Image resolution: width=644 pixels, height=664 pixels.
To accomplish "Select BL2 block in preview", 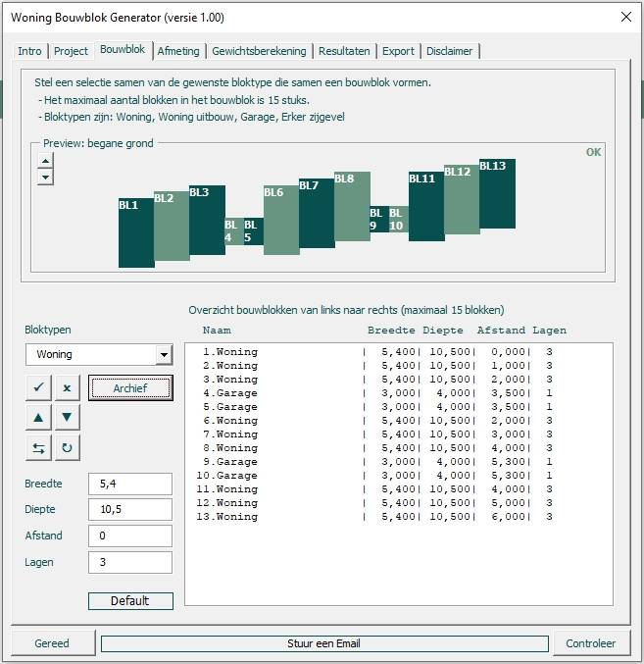I will tap(172, 227).
